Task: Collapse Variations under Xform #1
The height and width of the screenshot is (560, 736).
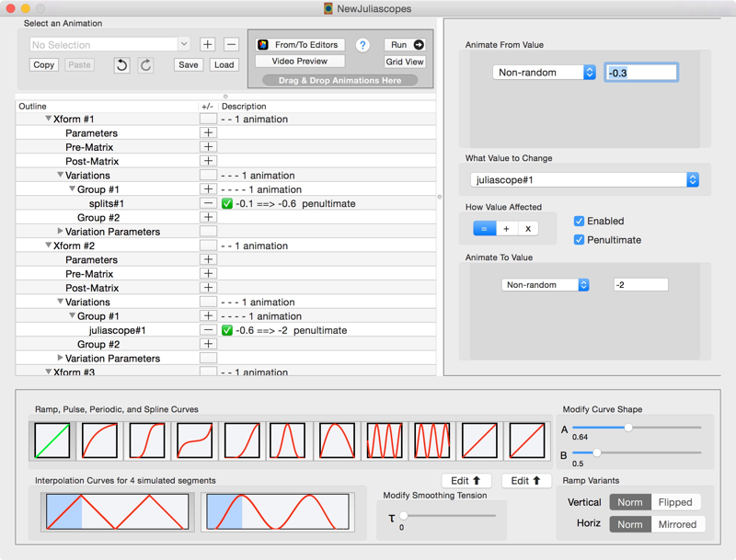Action: 60,175
